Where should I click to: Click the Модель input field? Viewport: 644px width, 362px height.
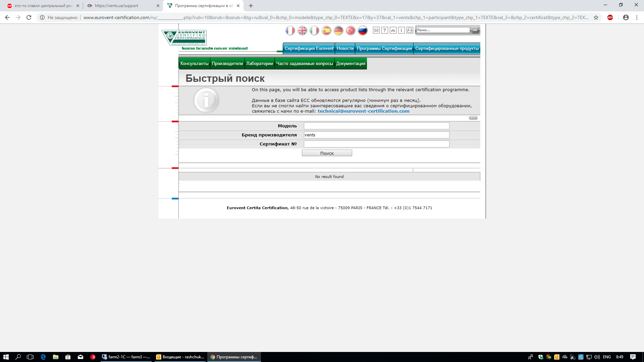(376, 126)
